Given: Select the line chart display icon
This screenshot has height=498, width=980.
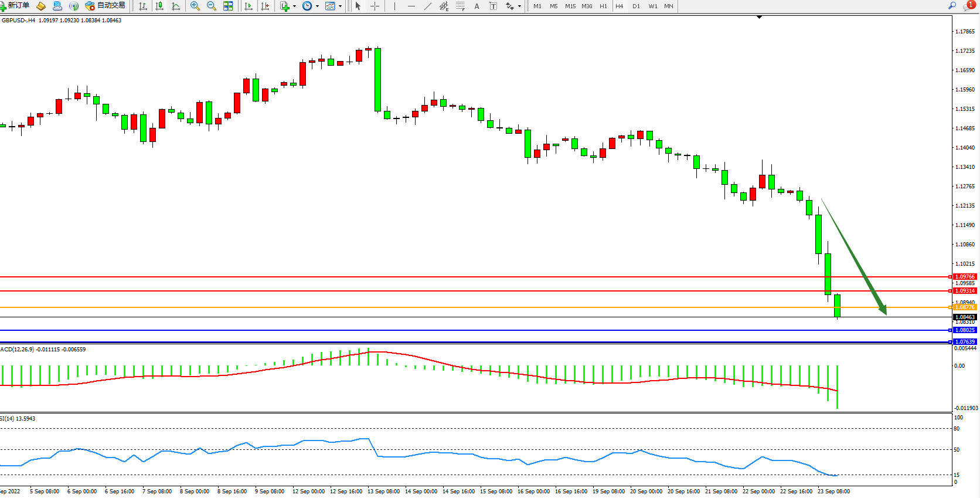Looking at the screenshot, I should (x=176, y=6).
